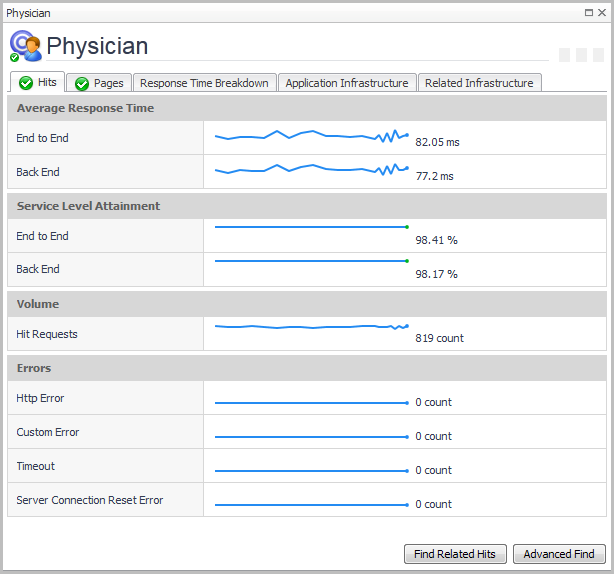Click the green check icon on Pages tab
Viewport: 614px width, 574px height.
[82, 84]
